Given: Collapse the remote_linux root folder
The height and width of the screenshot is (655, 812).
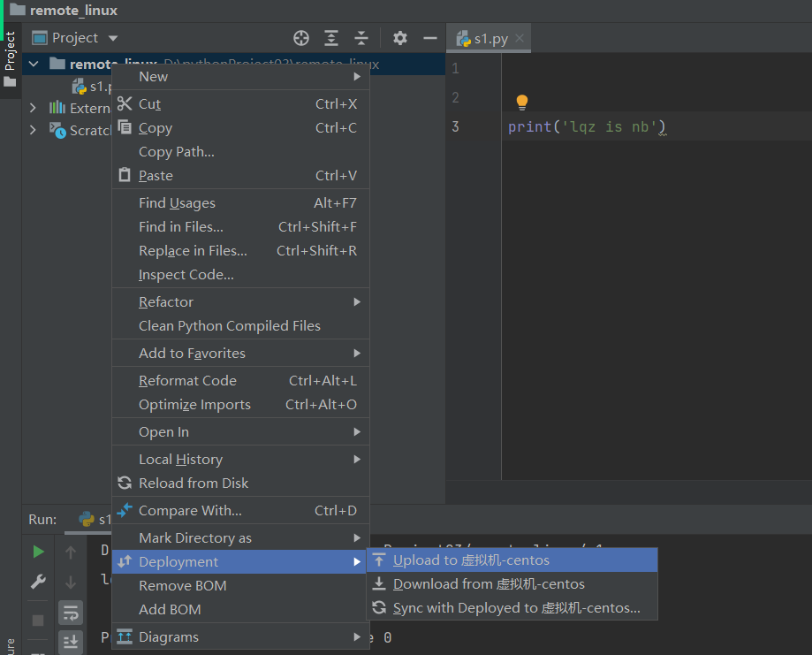Looking at the screenshot, I should pyautogui.click(x=34, y=64).
